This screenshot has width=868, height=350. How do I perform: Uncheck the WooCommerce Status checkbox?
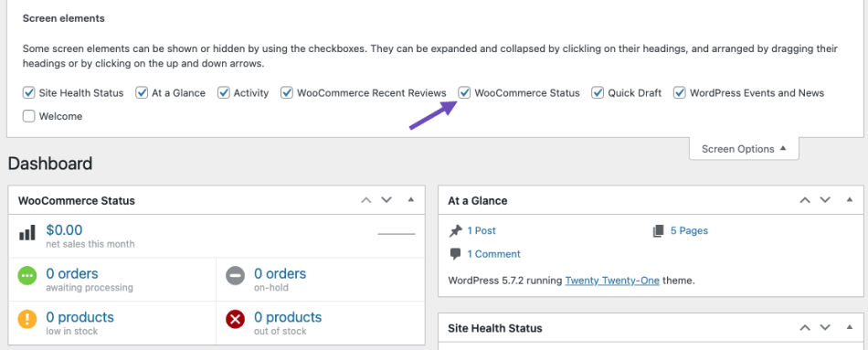click(464, 92)
